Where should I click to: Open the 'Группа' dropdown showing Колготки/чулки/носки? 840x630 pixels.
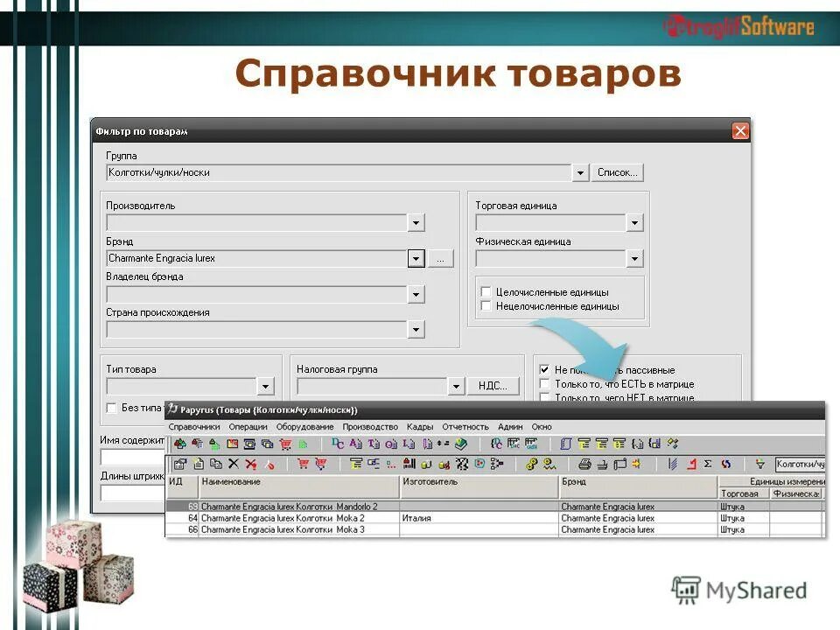[580, 172]
